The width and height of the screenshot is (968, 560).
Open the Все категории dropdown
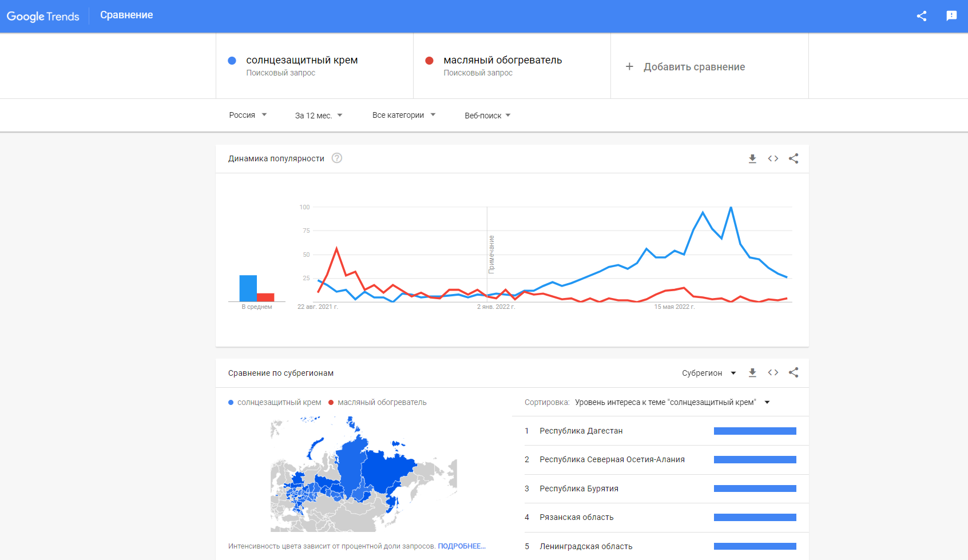point(404,115)
